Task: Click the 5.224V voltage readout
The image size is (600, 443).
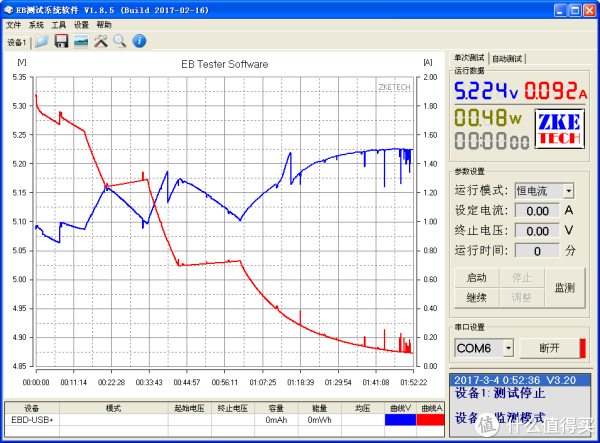Action: pyautogui.click(x=486, y=91)
